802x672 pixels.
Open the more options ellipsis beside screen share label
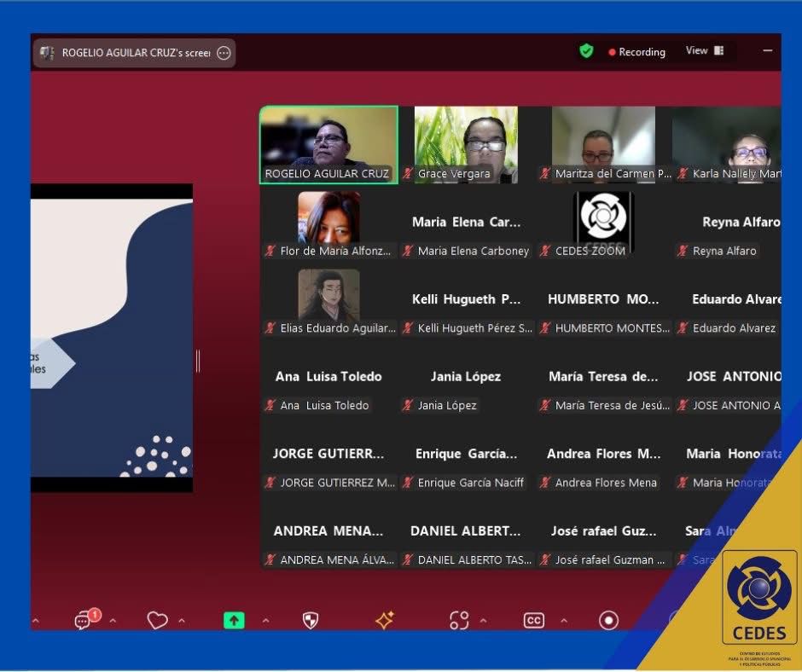coord(224,53)
